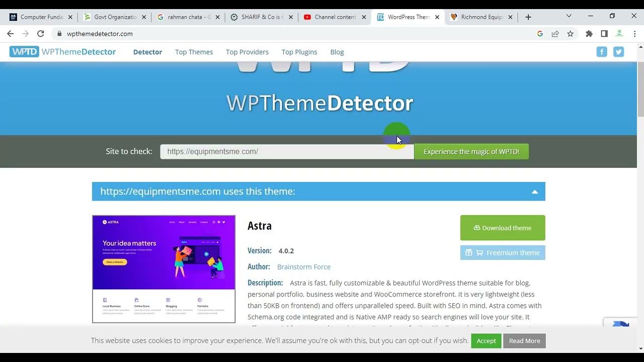Close the rahman chata tab

(217, 17)
